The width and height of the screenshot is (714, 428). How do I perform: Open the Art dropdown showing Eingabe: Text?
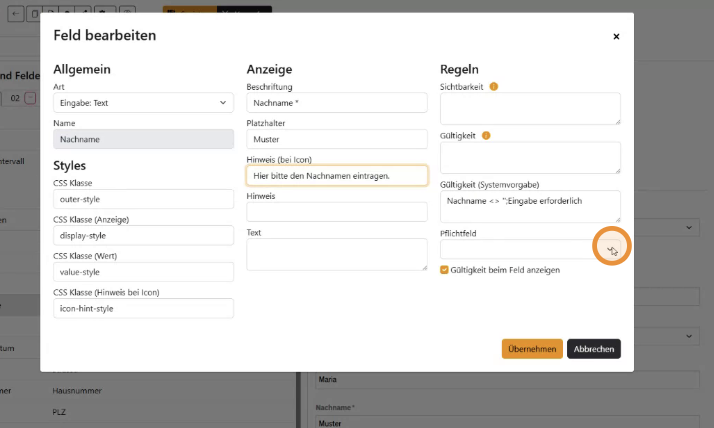[143, 103]
